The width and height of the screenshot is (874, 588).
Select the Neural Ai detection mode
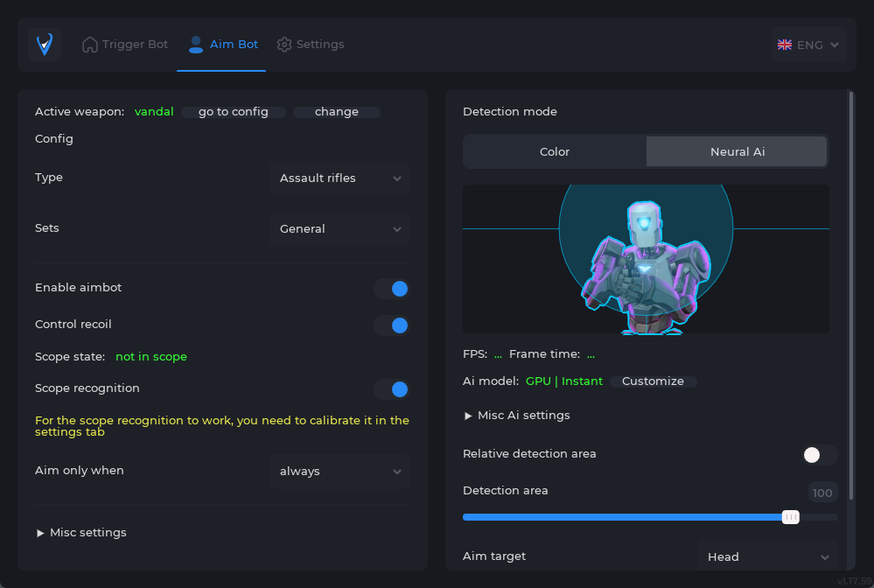(737, 152)
